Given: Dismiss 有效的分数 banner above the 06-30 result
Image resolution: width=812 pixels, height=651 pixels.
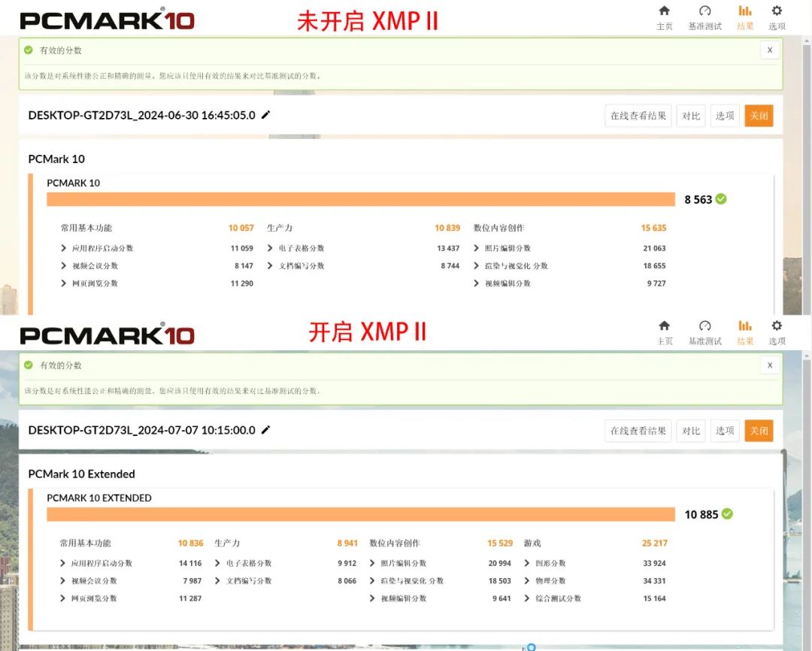Looking at the screenshot, I should pos(770,50).
